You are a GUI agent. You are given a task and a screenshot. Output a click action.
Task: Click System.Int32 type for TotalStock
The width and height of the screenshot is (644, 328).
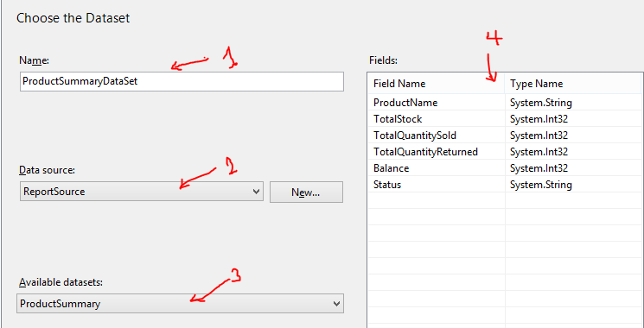point(539,119)
